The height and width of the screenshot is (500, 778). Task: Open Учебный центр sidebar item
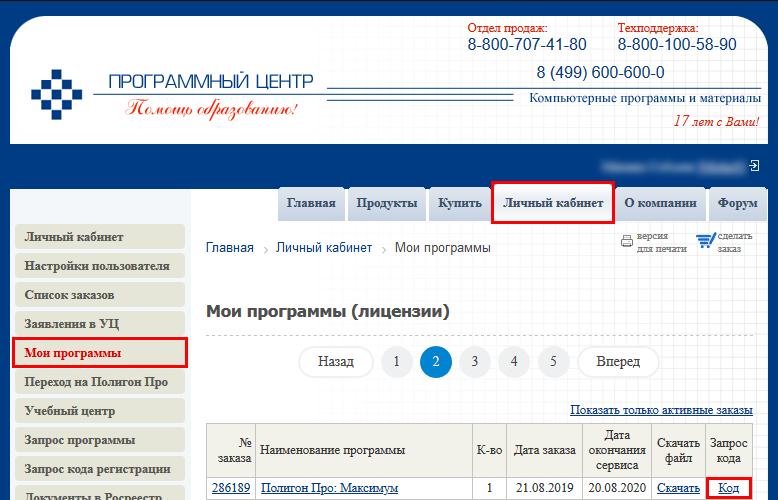pyautogui.click(x=100, y=411)
